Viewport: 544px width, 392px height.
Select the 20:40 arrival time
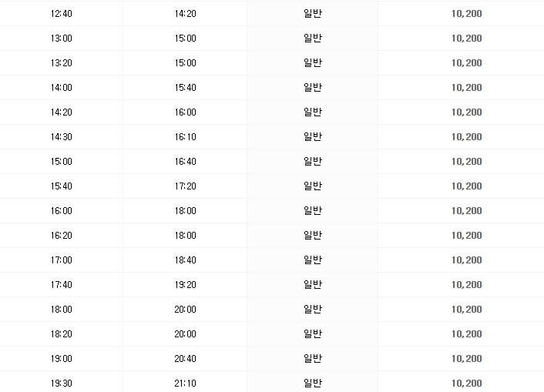pos(186,359)
